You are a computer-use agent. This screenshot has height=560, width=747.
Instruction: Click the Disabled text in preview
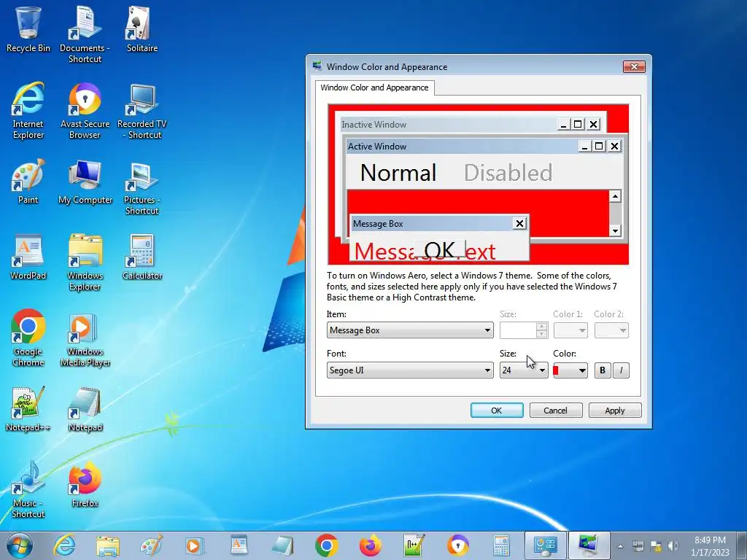tap(508, 172)
